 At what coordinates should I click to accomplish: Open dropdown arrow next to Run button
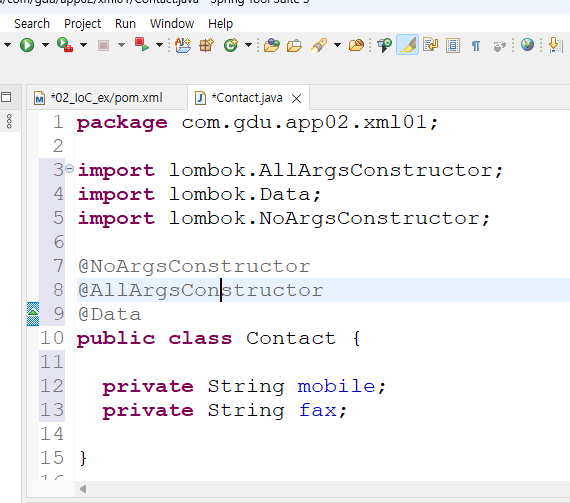click(45, 45)
